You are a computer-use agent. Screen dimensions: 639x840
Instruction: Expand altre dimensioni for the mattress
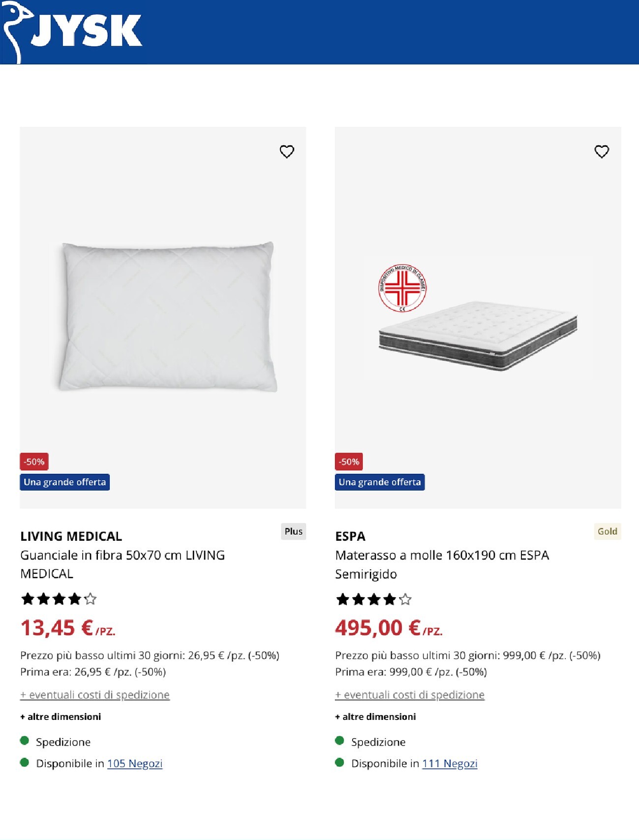tap(375, 717)
